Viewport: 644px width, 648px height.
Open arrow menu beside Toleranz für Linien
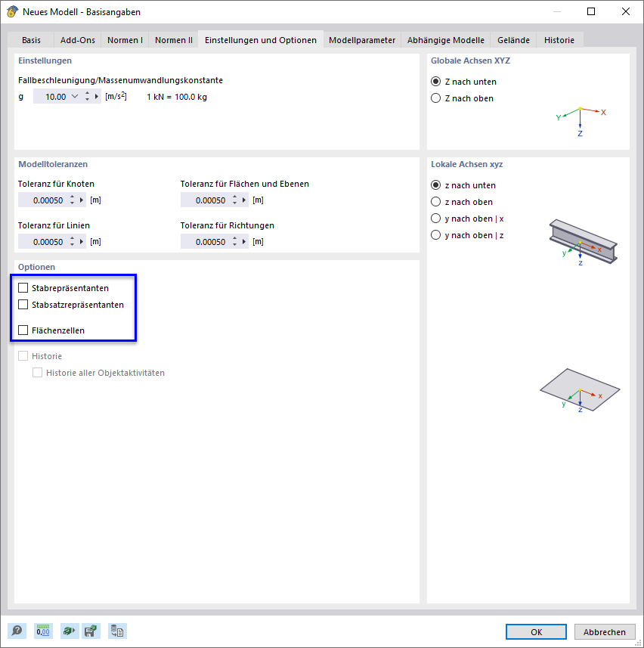coord(82,242)
